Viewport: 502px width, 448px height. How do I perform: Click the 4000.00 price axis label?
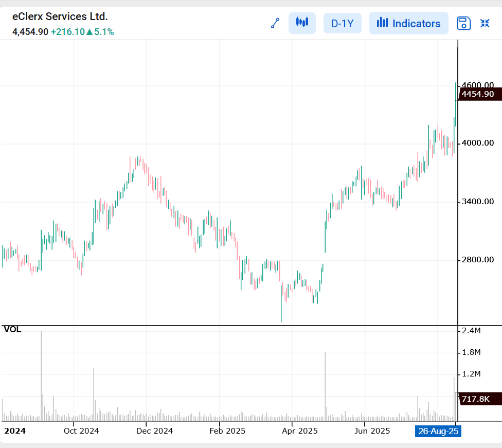tap(478, 143)
